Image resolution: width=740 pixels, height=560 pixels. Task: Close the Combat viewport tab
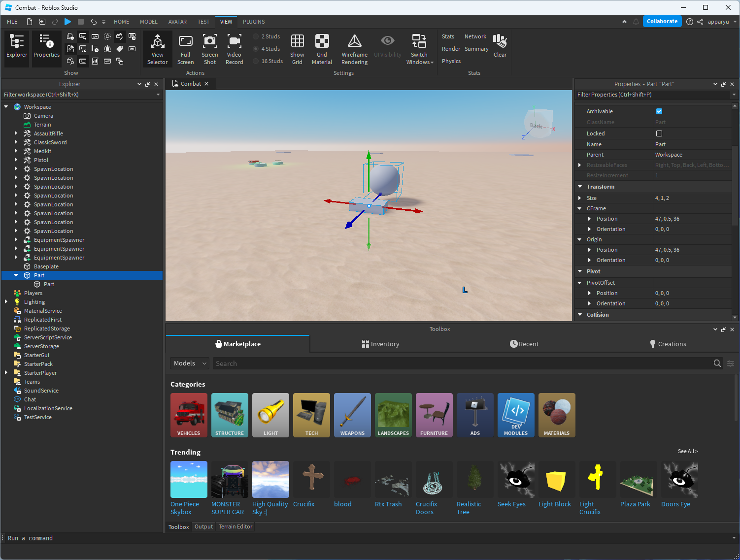[206, 84]
